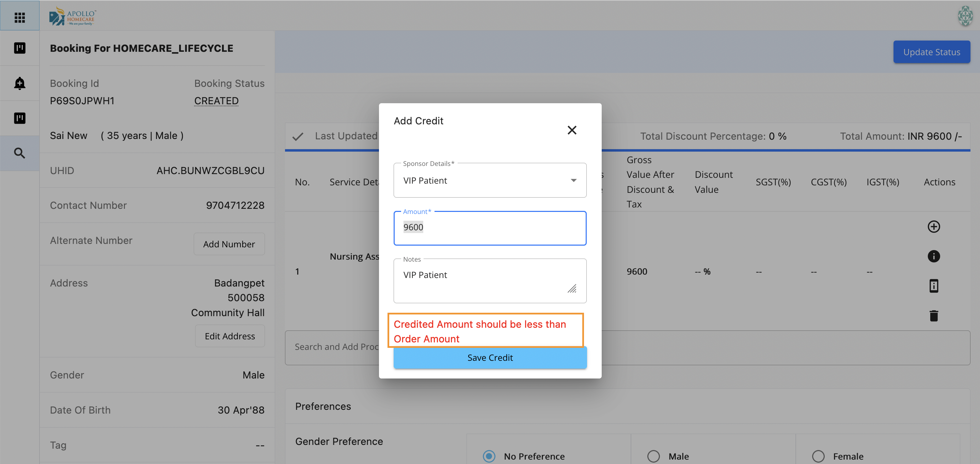Open the search magnifier sidebar icon
980x464 pixels.
[x=19, y=153]
